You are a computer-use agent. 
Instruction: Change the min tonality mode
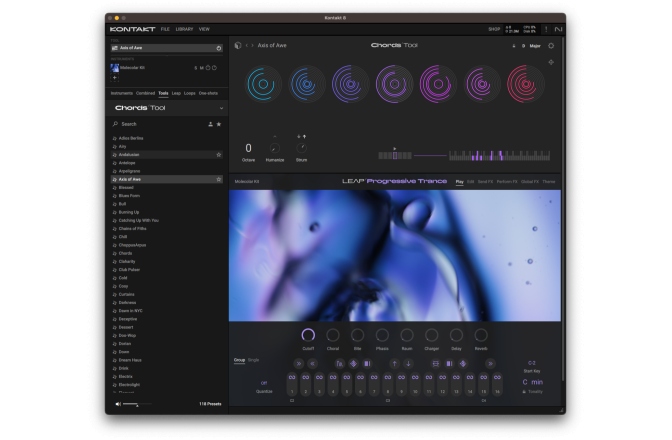pyautogui.click(x=537, y=382)
